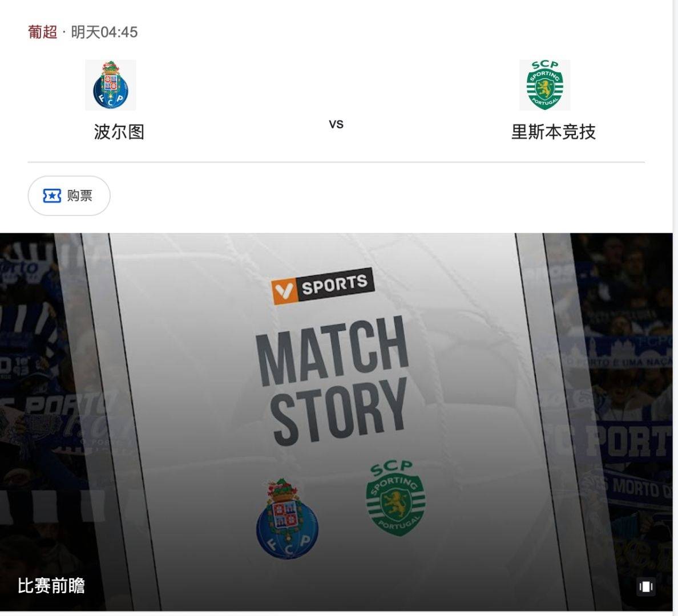Viewport: 678px width, 616px height.
Task: Click the Sporting Portugal crest inside the preview image
Action: (x=395, y=499)
